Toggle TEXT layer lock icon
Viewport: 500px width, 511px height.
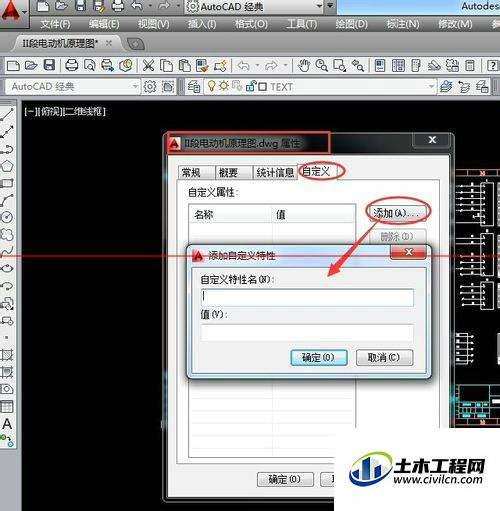point(251,86)
